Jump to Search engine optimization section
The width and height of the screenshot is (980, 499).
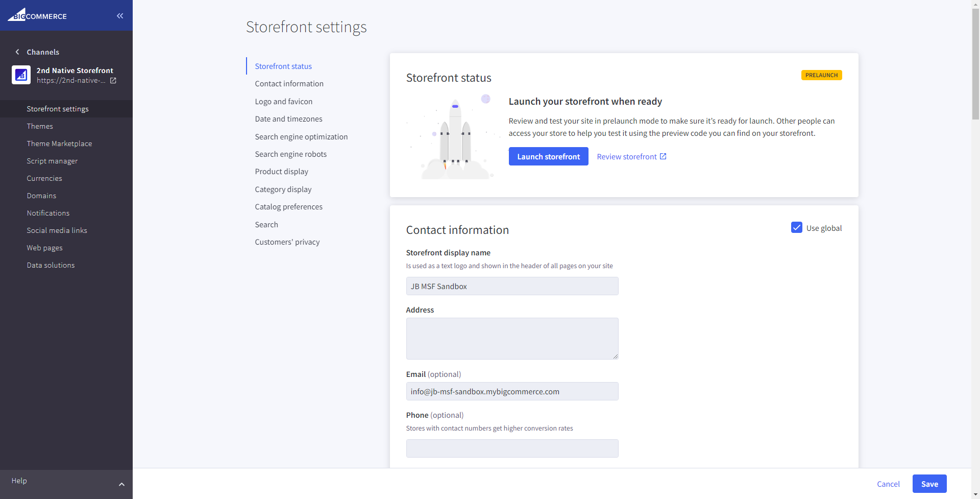tap(301, 137)
